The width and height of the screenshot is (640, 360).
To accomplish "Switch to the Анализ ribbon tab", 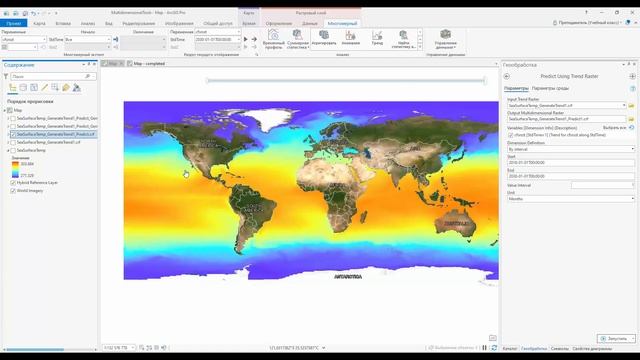I will 87,23.
